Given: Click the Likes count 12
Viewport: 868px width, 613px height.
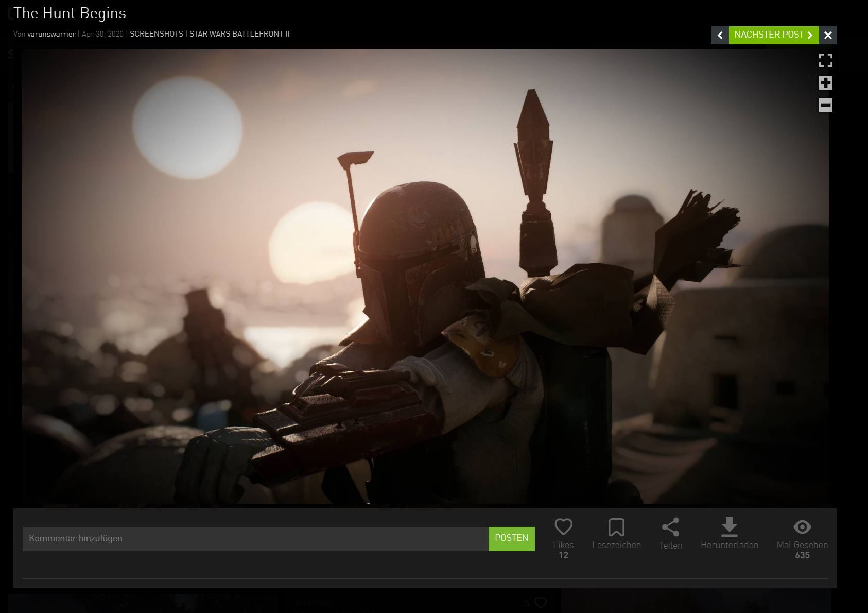Looking at the screenshot, I should click(563, 555).
